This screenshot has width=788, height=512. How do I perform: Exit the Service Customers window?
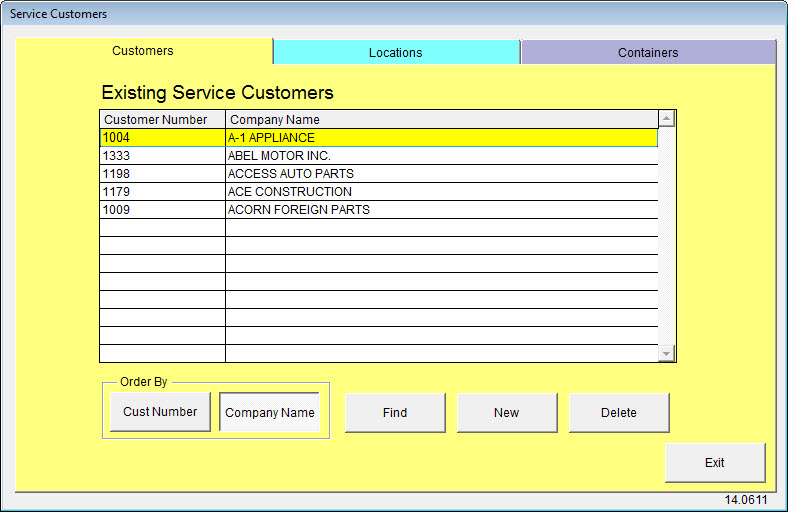point(715,462)
